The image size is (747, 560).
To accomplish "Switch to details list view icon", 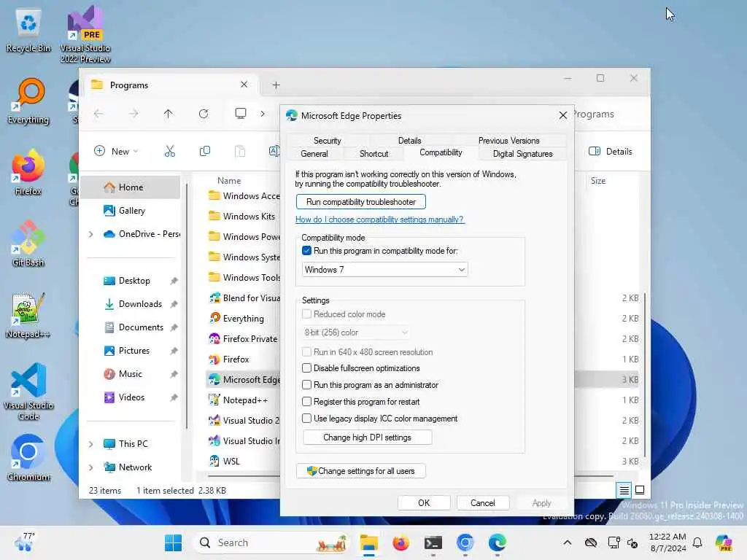I will tap(624, 489).
